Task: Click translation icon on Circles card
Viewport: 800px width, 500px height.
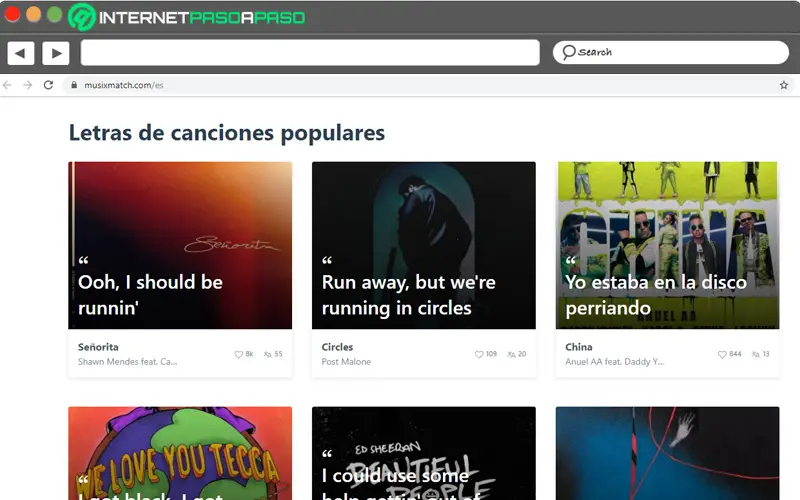Action: pyautogui.click(x=511, y=354)
